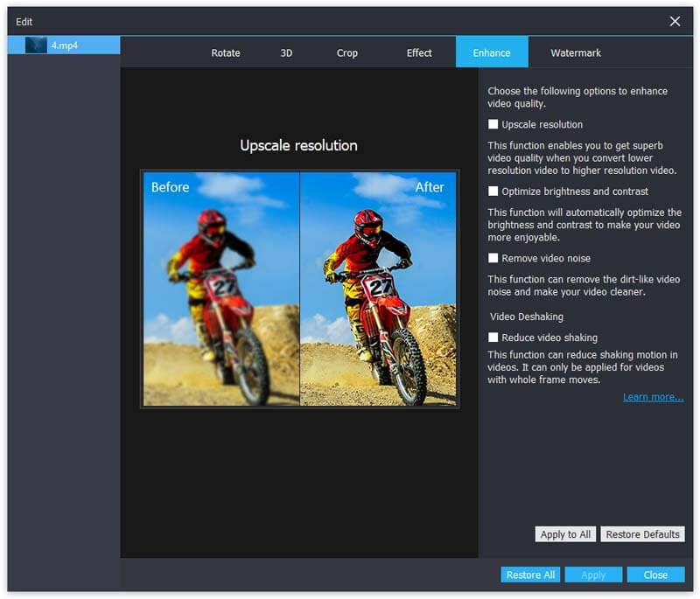This screenshot has width=700, height=599.
Task: Go to the Crop tab
Action: click(x=347, y=52)
